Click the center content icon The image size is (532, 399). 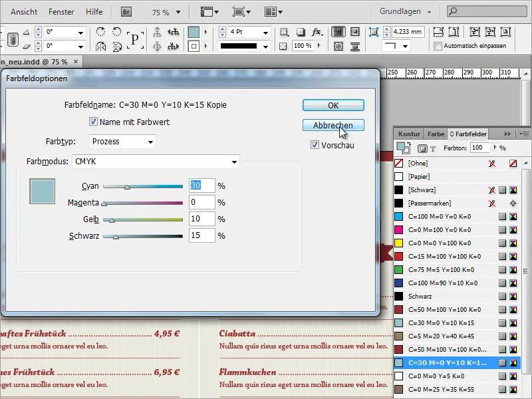point(505,32)
